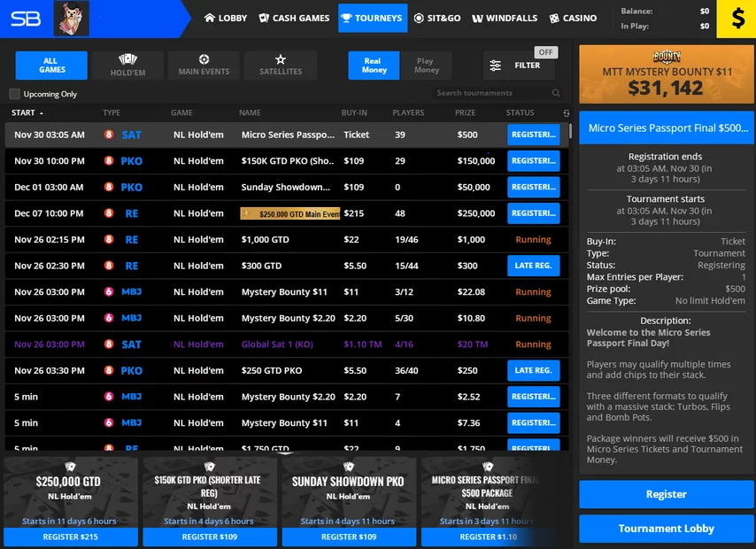Select the Satellites star filter
Image resolution: width=756 pixels, height=549 pixels.
(x=280, y=66)
